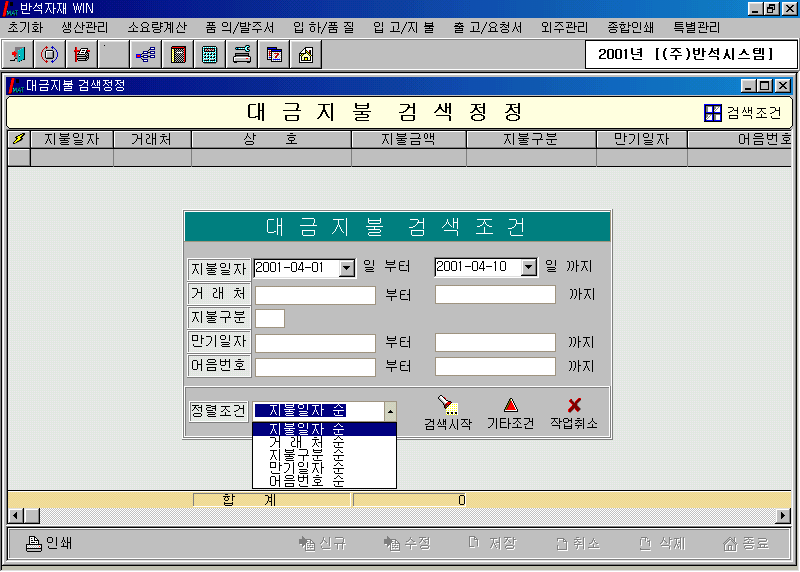800x572 pixels.
Task: Open 기타조건 red triangle button
Action: click(510, 413)
